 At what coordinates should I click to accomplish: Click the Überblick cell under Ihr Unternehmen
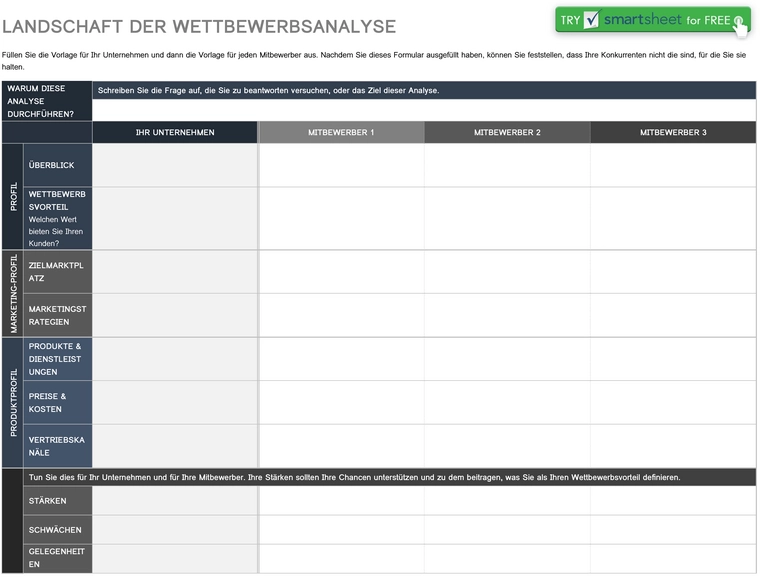pyautogui.click(x=175, y=165)
